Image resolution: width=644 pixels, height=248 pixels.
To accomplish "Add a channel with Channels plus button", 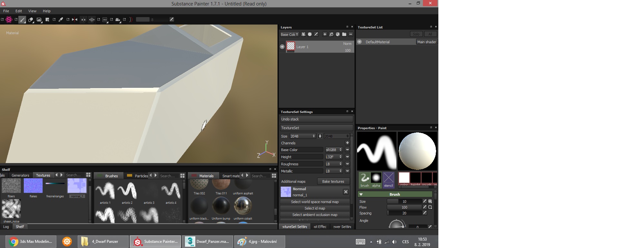I will (347, 143).
